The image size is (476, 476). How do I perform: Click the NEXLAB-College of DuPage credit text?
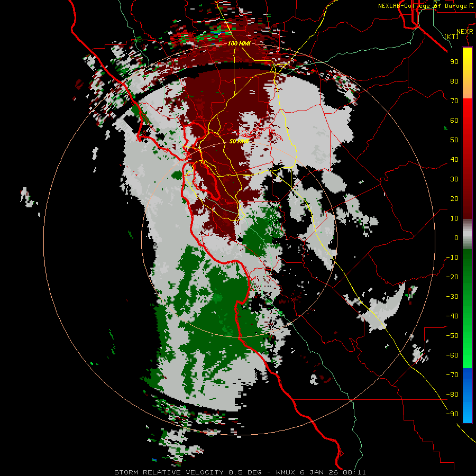426,6
